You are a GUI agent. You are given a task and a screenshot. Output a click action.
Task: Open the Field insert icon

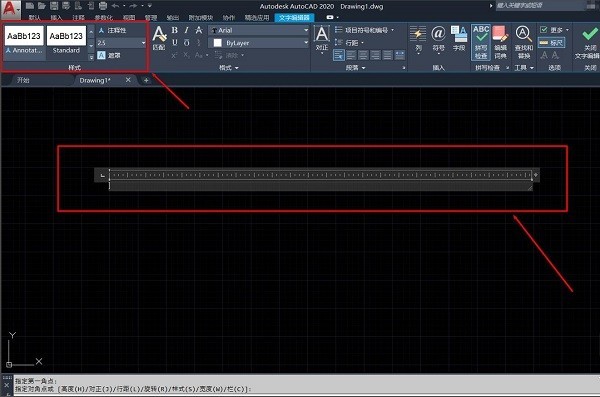tap(459, 38)
